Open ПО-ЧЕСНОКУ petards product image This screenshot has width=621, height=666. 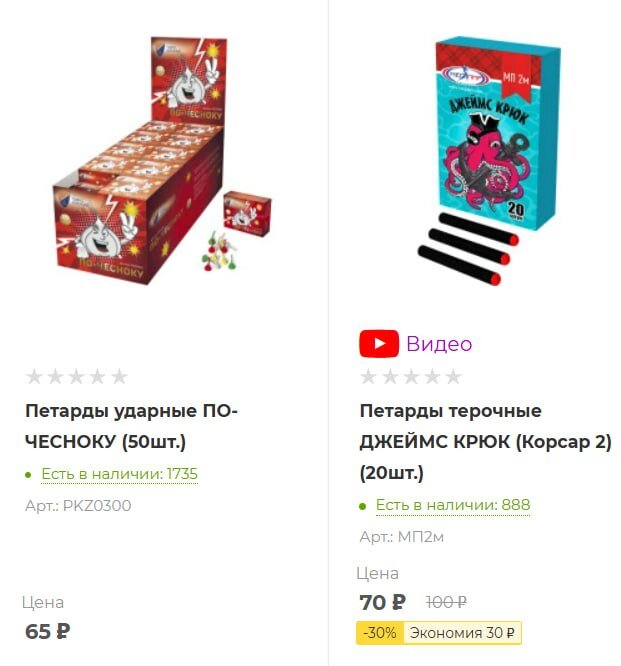pos(162,161)
